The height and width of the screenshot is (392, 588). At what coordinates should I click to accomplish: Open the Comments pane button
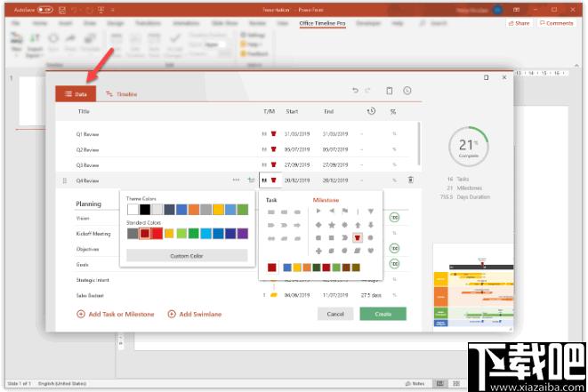click(x=556, y=23)
